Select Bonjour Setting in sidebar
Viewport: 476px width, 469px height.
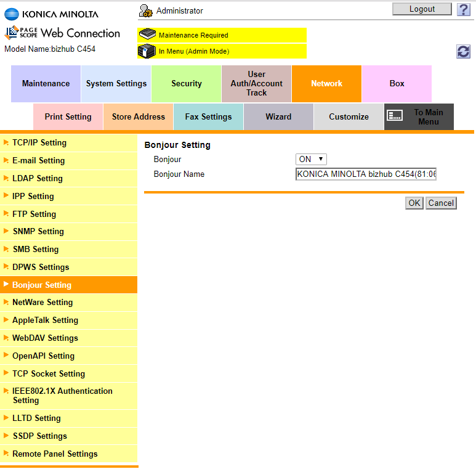68,285
